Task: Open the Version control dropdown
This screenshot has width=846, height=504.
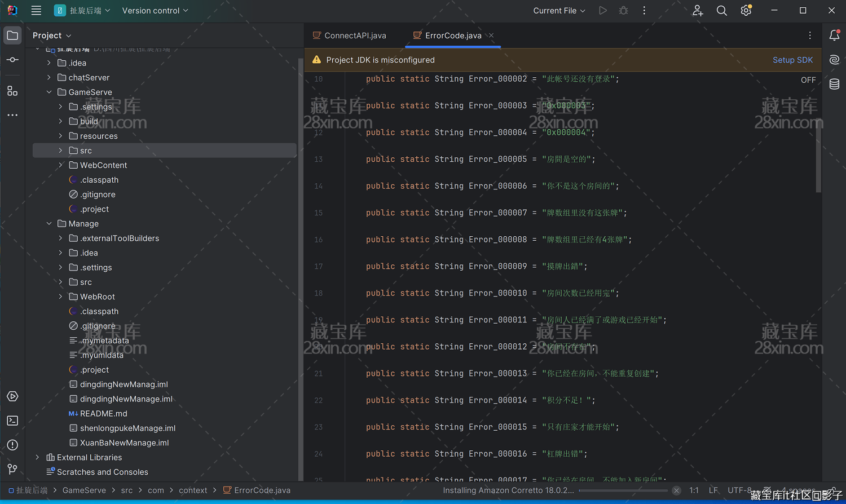Action: coord(155,10)
